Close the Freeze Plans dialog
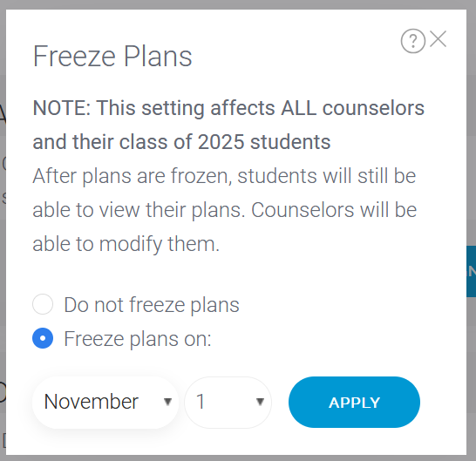The height and width of the screenshot is (461, 476). (438, 39)
